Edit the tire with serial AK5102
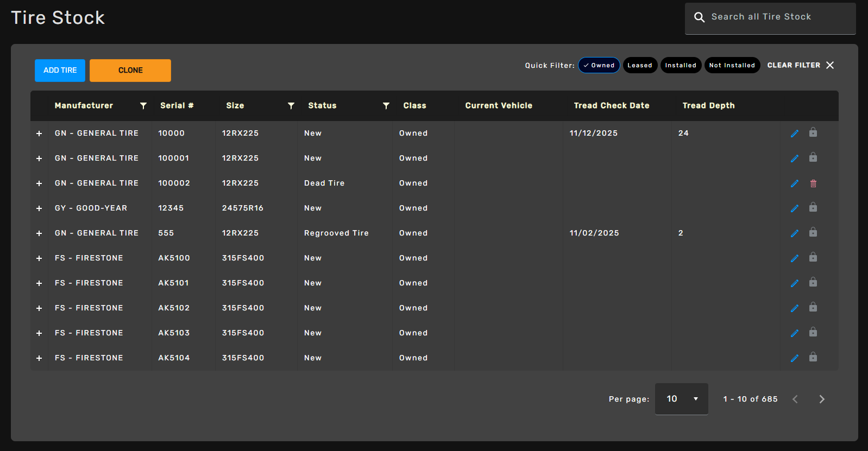Screen dimensions: 868x451 point(794,308)
